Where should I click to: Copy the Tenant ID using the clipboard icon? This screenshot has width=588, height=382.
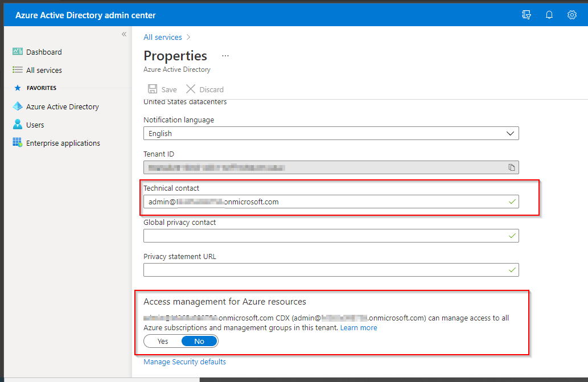511,167
